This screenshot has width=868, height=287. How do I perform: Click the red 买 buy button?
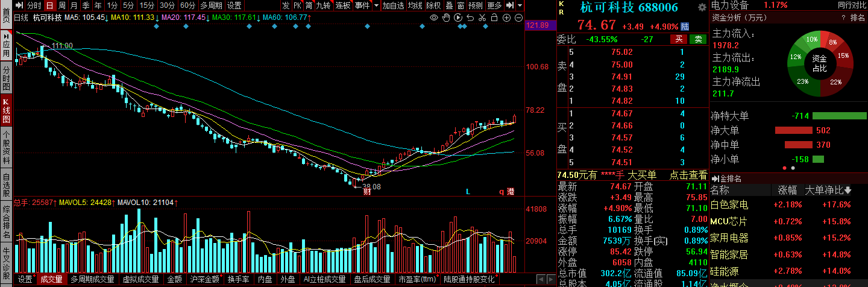[x=679, y=39]
